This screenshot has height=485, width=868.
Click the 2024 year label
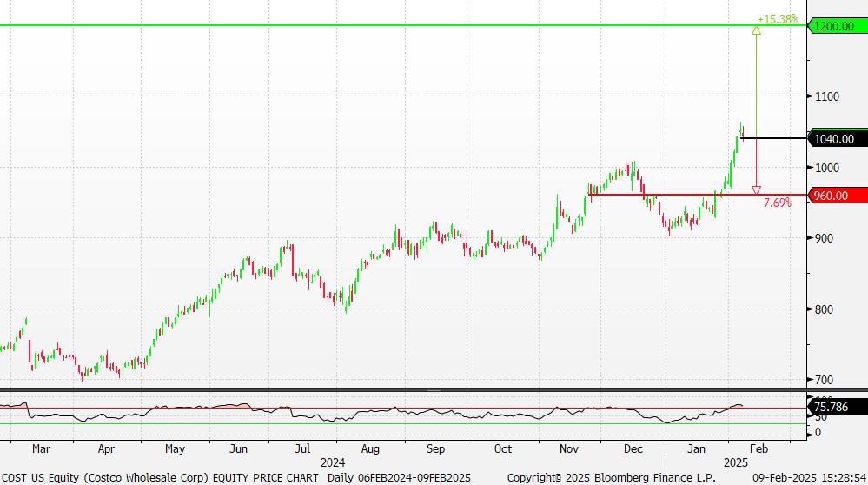click(x=333, y=462)
